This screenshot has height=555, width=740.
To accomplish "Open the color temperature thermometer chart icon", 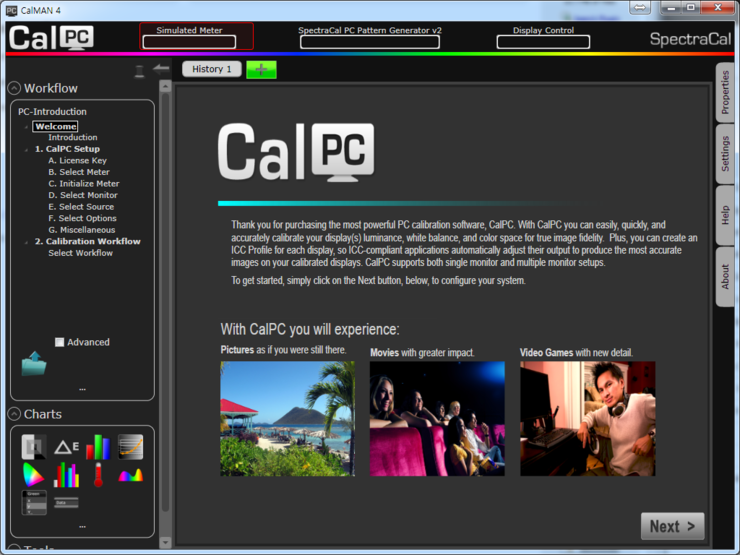I will coord(98,475).
